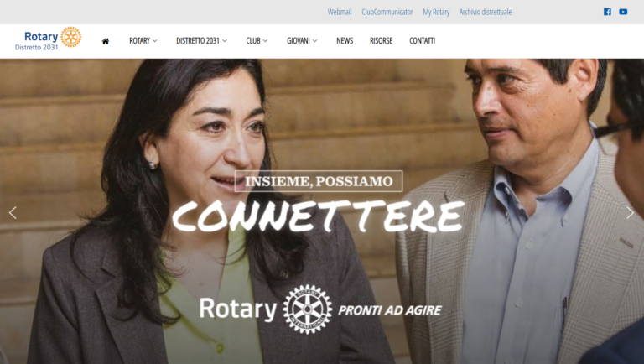The image size is (644, 364).
Task: Advance to next slide with right arrow
Action: click(630, 213)
